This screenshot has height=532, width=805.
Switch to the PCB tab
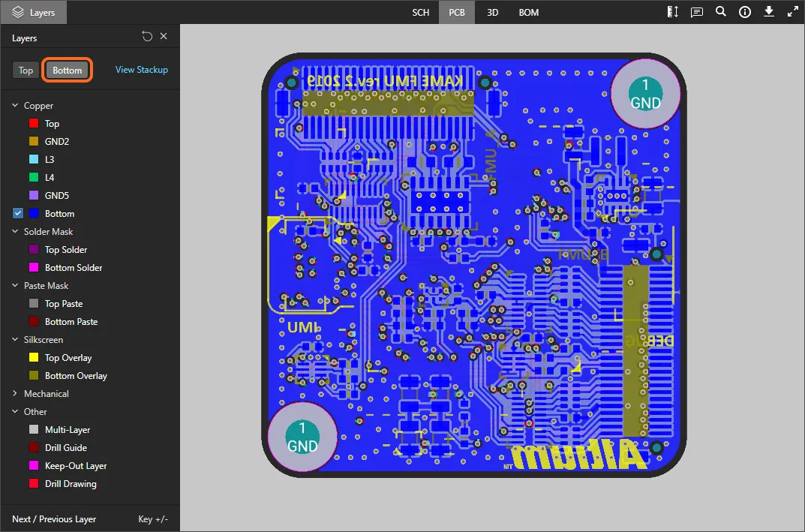coord(457,12)
